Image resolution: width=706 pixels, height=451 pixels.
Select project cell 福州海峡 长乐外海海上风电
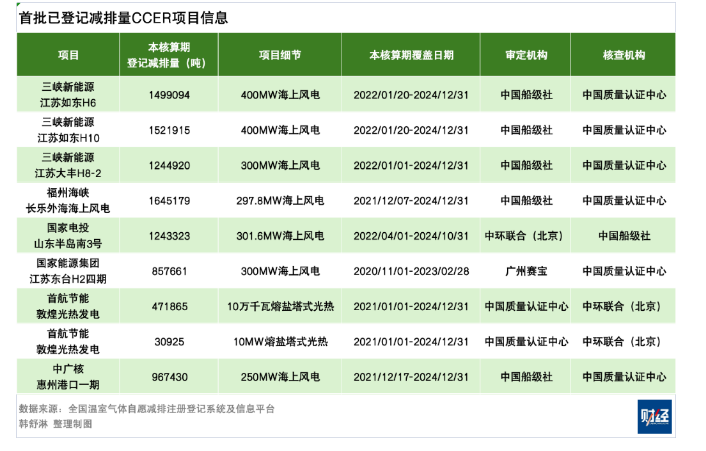coord(68,200)
